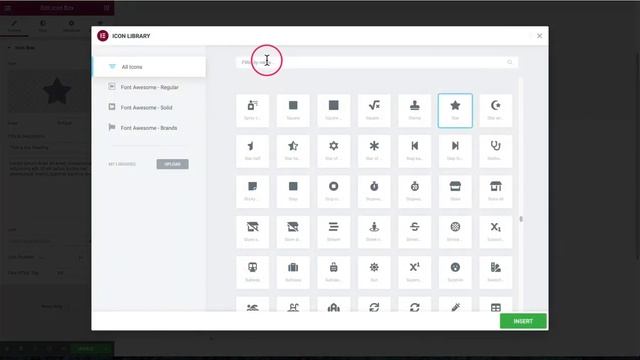640x360 pixels.
Task: Choose the Star half solid icon
Action: pos(252,151)
